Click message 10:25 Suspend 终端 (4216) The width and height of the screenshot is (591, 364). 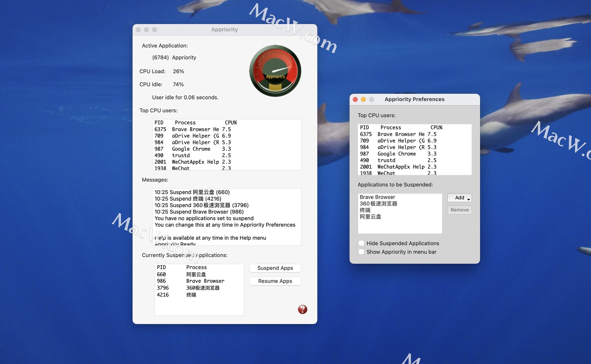[188, 198]
